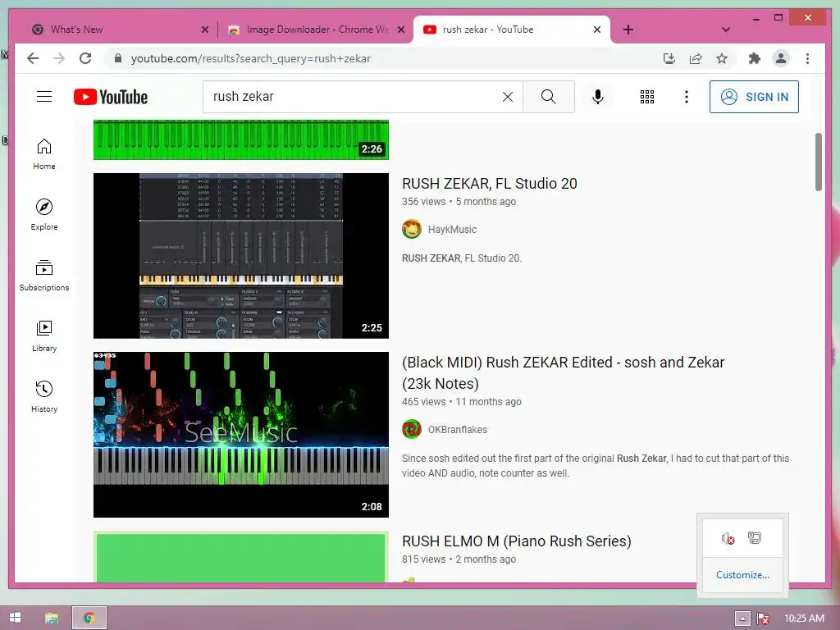Open the Chrome profile avatar
The width and height of the screenshot is (840, 630).
781,58
